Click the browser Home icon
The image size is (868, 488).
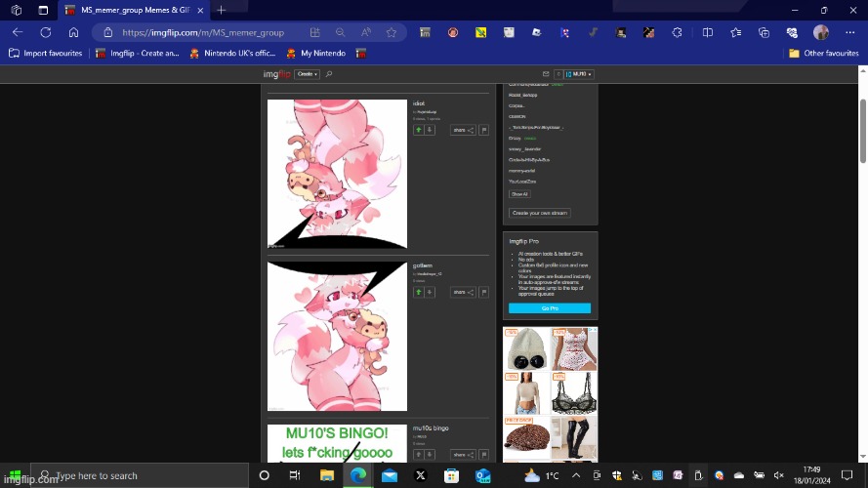pyautogui.click(x=73, y=32)
